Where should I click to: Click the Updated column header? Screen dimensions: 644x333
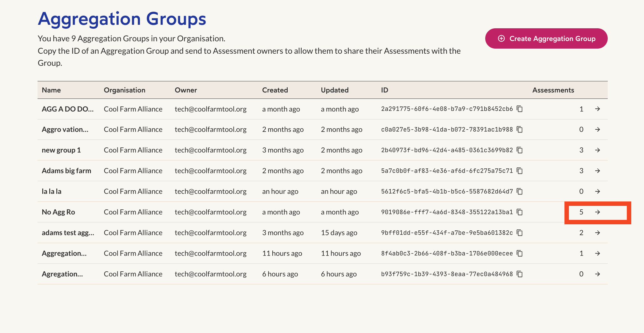(x=335, y=90)
